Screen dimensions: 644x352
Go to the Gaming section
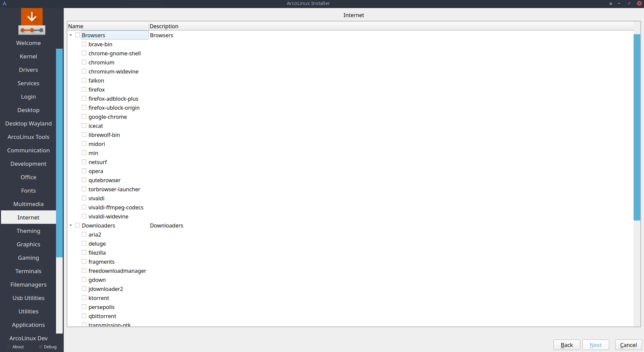pyautogui.click(x=29, y=258)
